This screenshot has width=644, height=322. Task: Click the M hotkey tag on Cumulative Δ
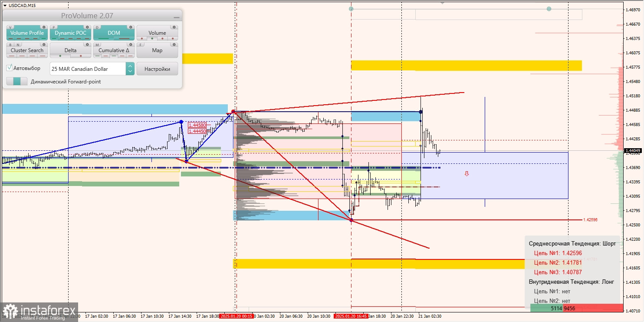tap(97, 45)
